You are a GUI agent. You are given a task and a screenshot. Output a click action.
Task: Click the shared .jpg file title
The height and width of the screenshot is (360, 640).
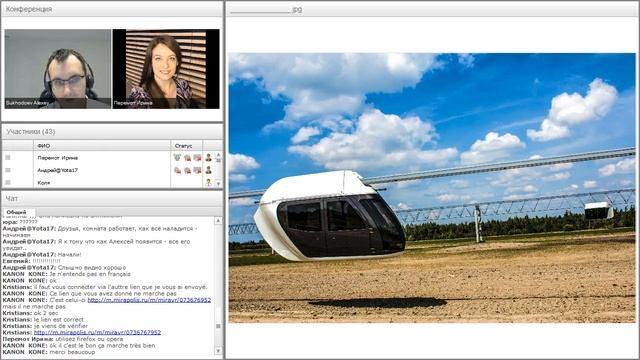click(266, 9)
